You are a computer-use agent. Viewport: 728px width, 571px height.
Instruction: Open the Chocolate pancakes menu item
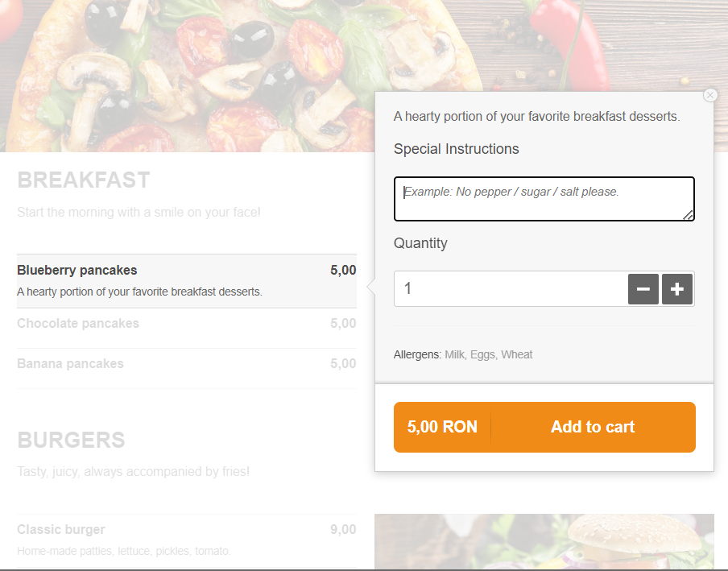click(78, 324)
